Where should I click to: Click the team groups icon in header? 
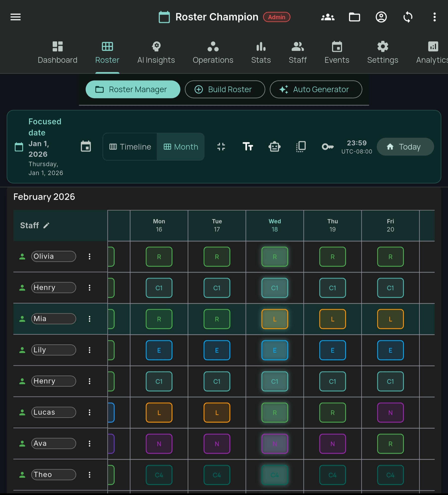pos(328,17)
